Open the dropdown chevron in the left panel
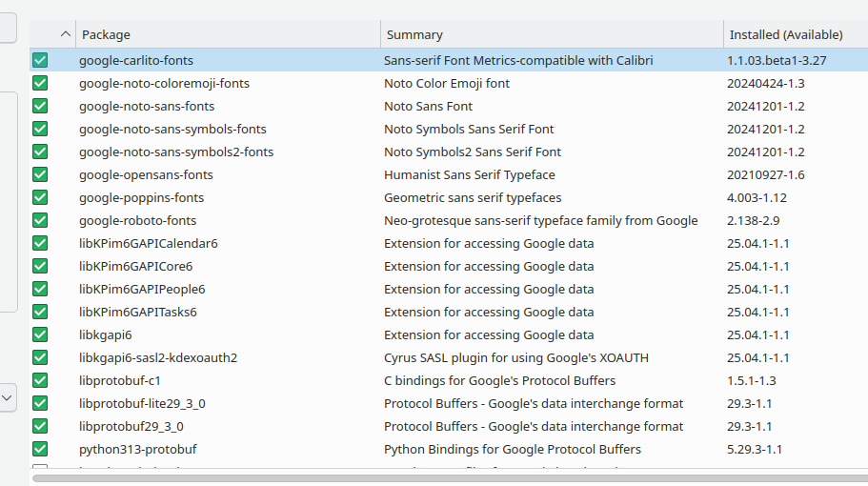The width and height of the screenshot is (868, 486). [7, 398]
